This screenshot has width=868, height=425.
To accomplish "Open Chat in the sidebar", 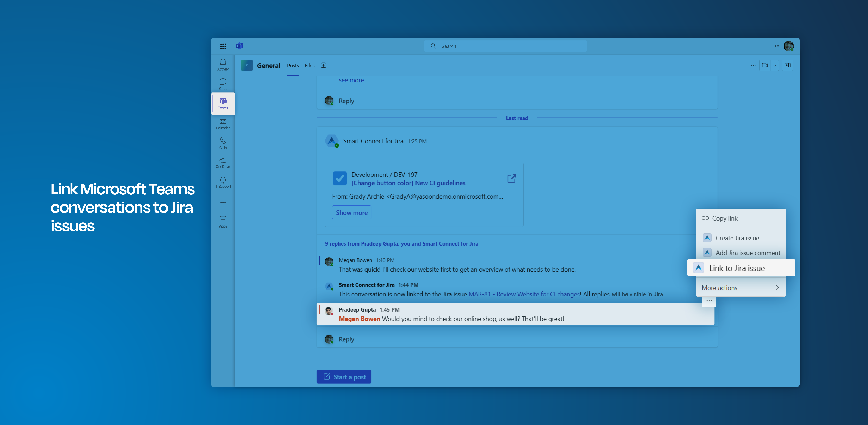I will click(223, 84).
